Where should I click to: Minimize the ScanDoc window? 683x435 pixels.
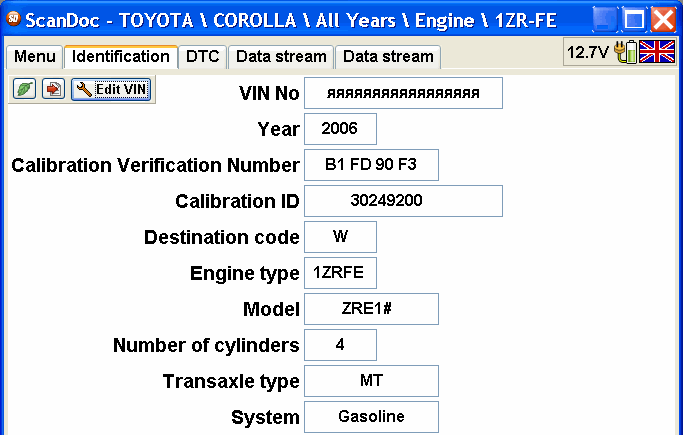(605, 20)
